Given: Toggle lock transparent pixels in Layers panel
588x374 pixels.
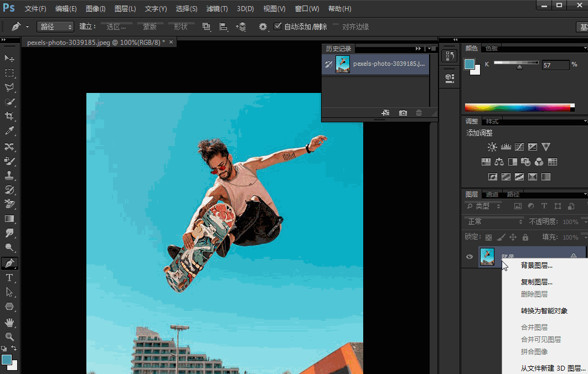Looking at the screenshot, I should (x=489, y=237).
